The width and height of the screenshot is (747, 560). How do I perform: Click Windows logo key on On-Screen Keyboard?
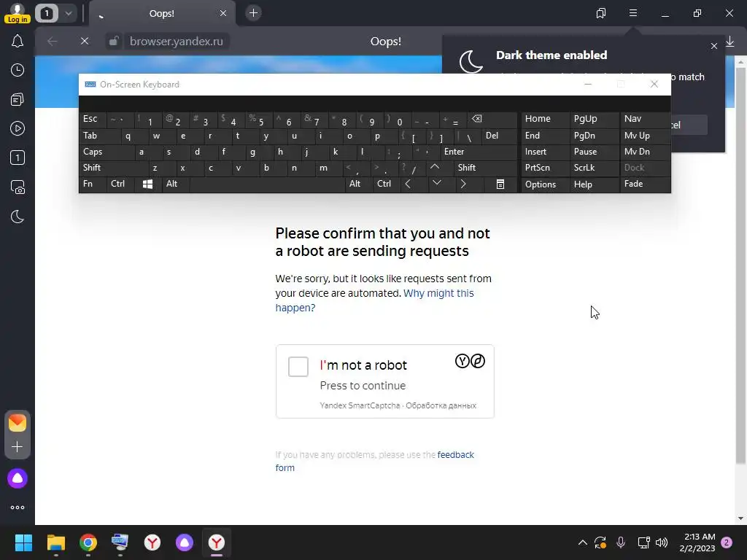pyautogui.click(x=148, y=184)
